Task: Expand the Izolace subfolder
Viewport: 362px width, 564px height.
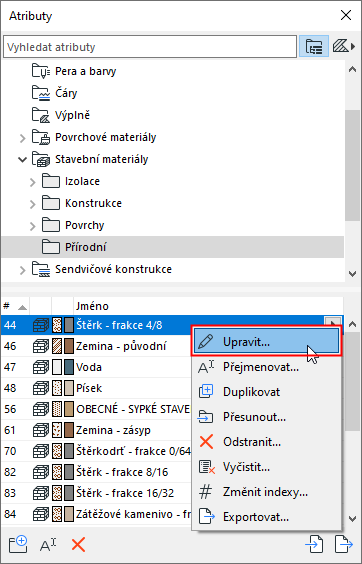Action: click(33, 182)
